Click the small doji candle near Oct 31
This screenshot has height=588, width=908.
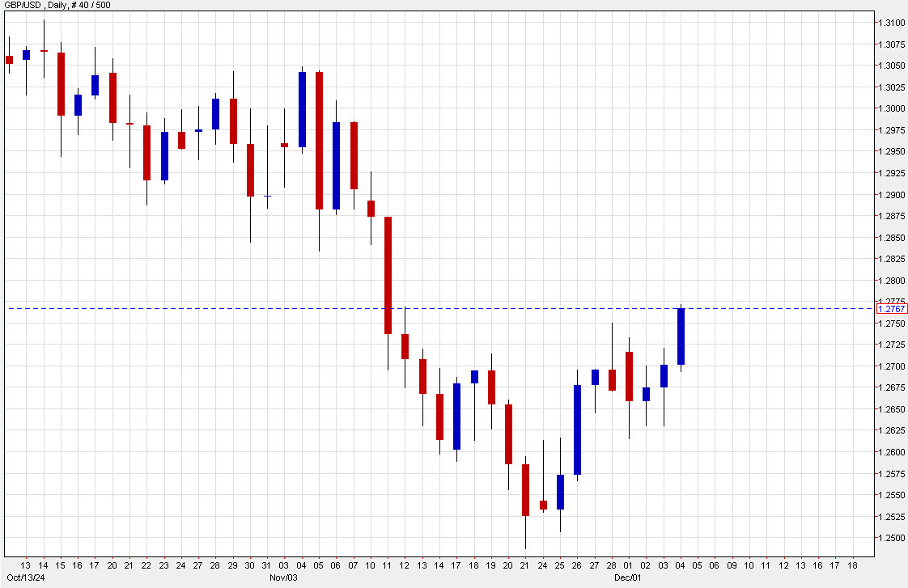[267, 194]
